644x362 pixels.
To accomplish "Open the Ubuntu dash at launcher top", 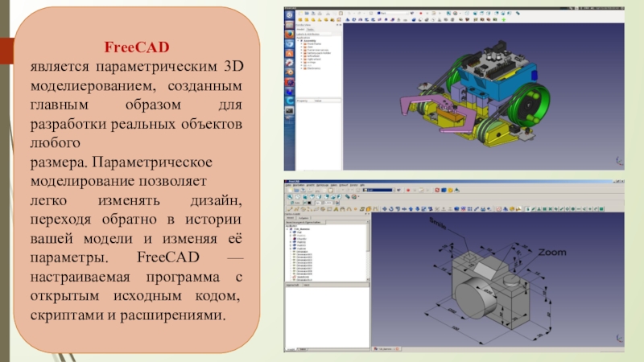I will tap(289, 15).
